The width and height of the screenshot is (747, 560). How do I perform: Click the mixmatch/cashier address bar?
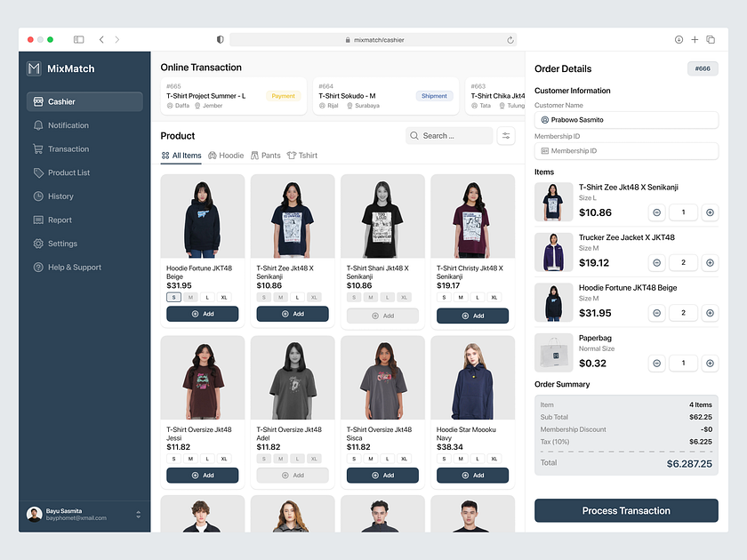[x=373, y=40]
